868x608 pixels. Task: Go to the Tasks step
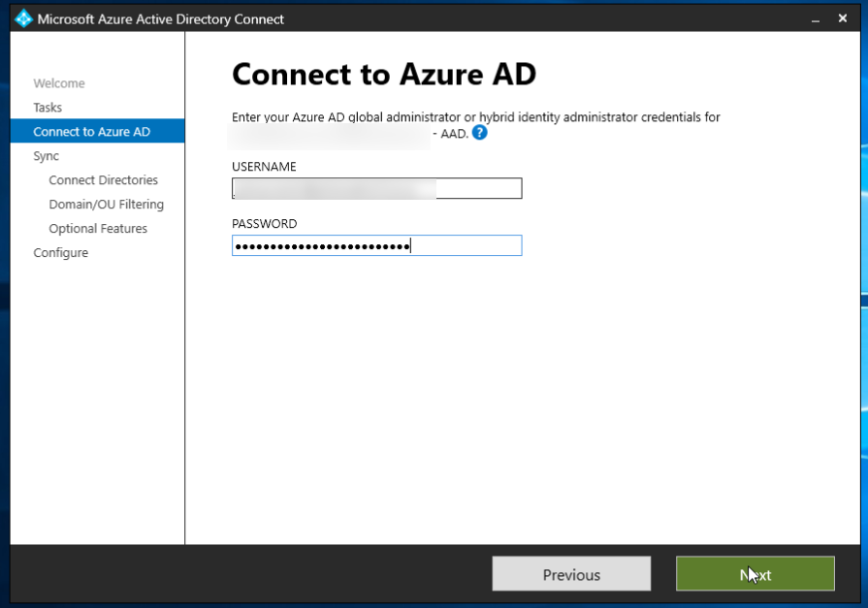click(48, 108)
